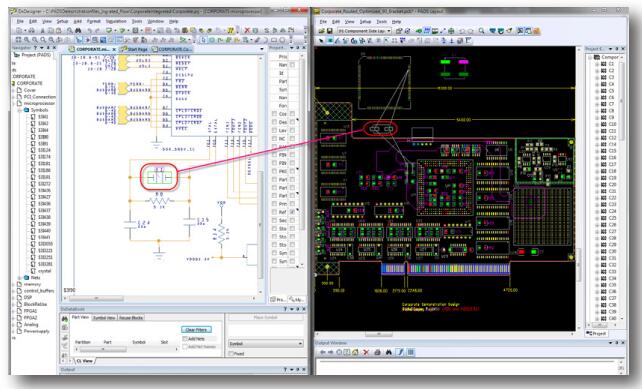Viewport: 642px width, 389px height.
Task: Click the Place Symbol button in DxDatabook
Action: [x=266, y=318]
